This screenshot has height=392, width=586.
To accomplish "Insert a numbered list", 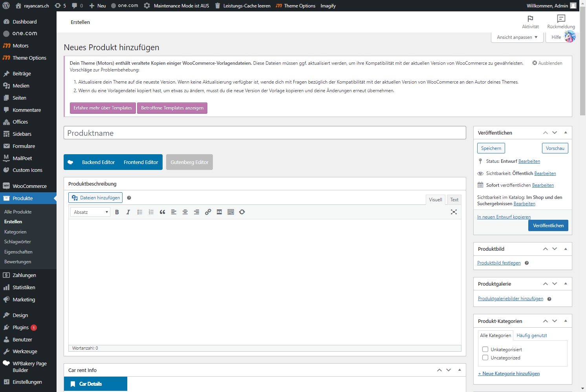I will [x=151, y=212].
